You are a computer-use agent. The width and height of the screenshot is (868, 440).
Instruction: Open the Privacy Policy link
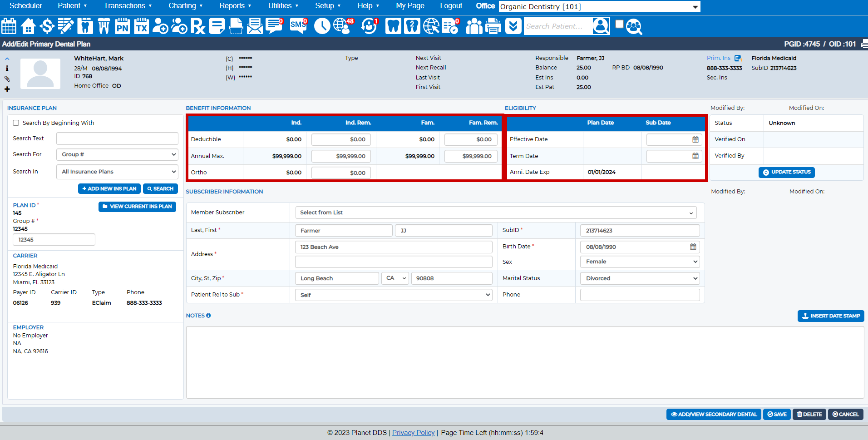tap(413, 433)
